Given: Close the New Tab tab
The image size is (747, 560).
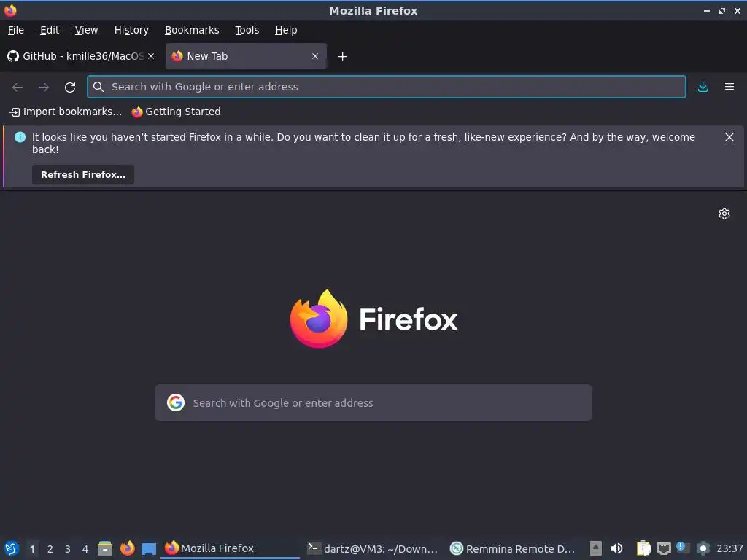Looking at the screenshot, I should tap(315, 56).
